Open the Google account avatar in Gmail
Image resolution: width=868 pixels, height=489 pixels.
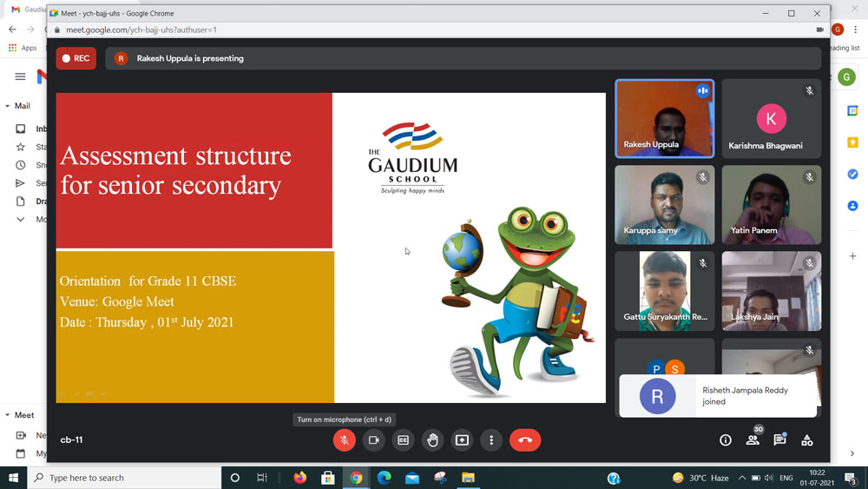click(846, 77)
